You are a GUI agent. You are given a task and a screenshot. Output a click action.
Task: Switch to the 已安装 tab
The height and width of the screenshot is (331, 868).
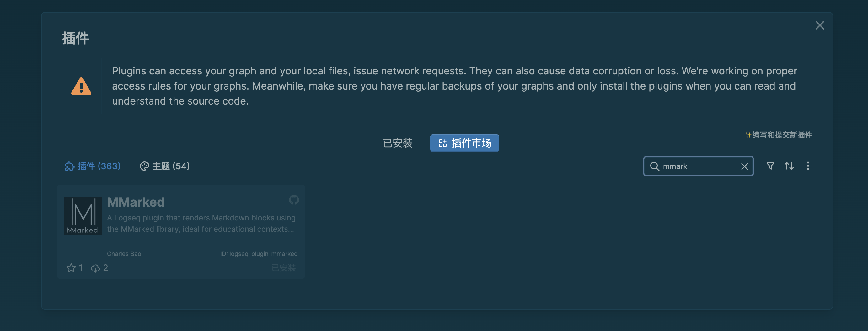coord(398,143)
